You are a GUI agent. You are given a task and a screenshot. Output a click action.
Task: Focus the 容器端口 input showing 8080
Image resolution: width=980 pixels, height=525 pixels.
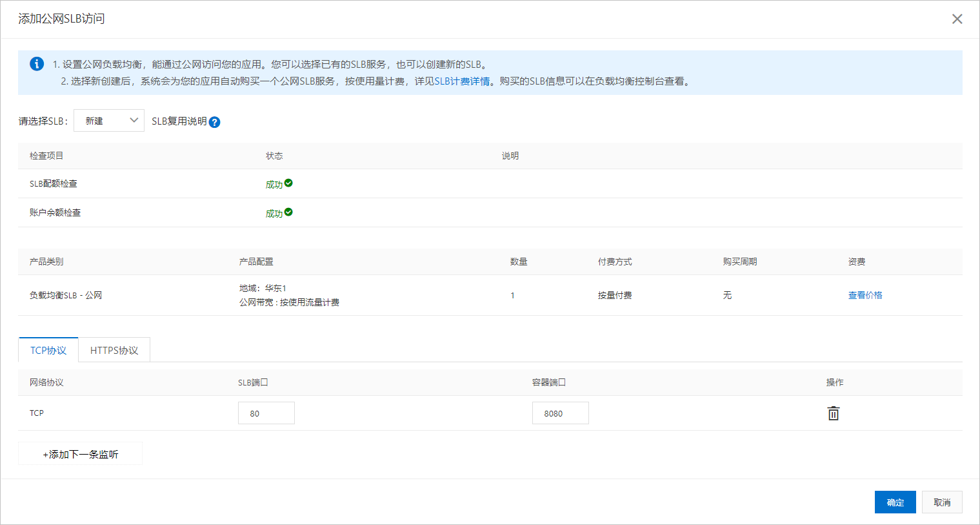561,413
